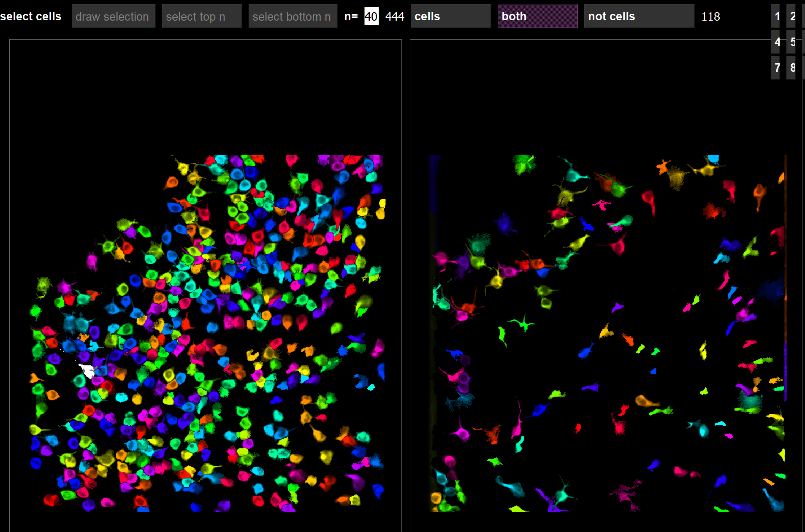Switch to view panel 7

pyautogui.click(x=777, y=68)
